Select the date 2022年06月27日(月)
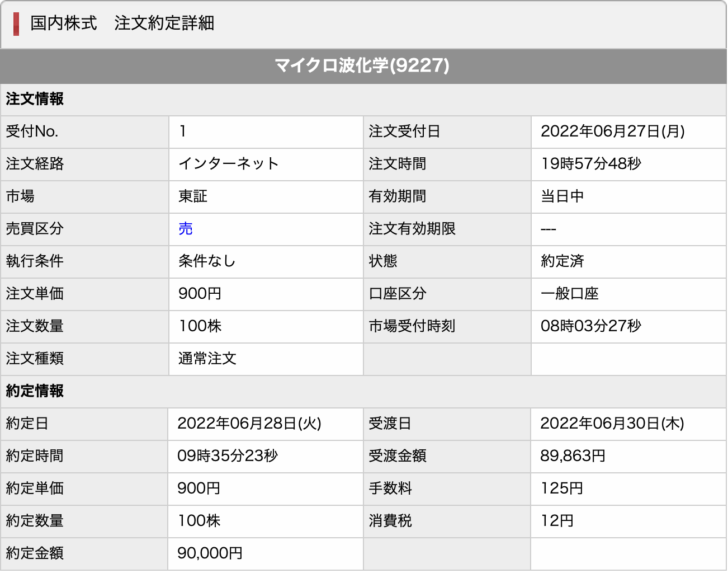Screen dimensions: 728x573 pyautogui.click(x=613, y=131)
